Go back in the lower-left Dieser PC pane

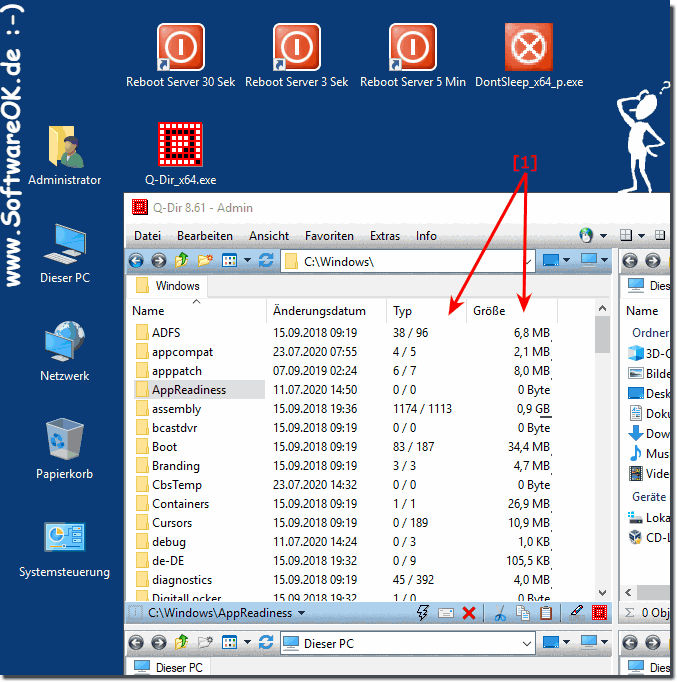coord(136,642)
